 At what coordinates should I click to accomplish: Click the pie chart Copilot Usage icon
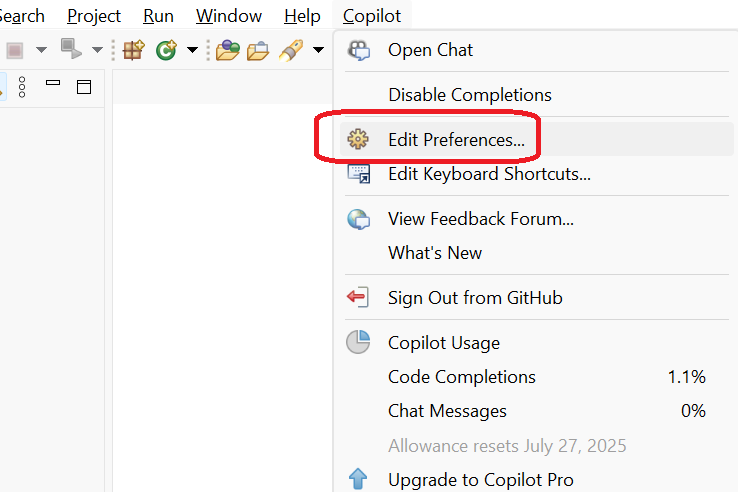(358, 342)
